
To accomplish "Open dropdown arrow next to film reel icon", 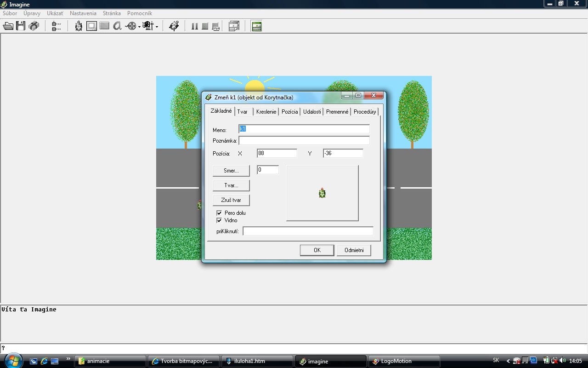I will point(139,27).
